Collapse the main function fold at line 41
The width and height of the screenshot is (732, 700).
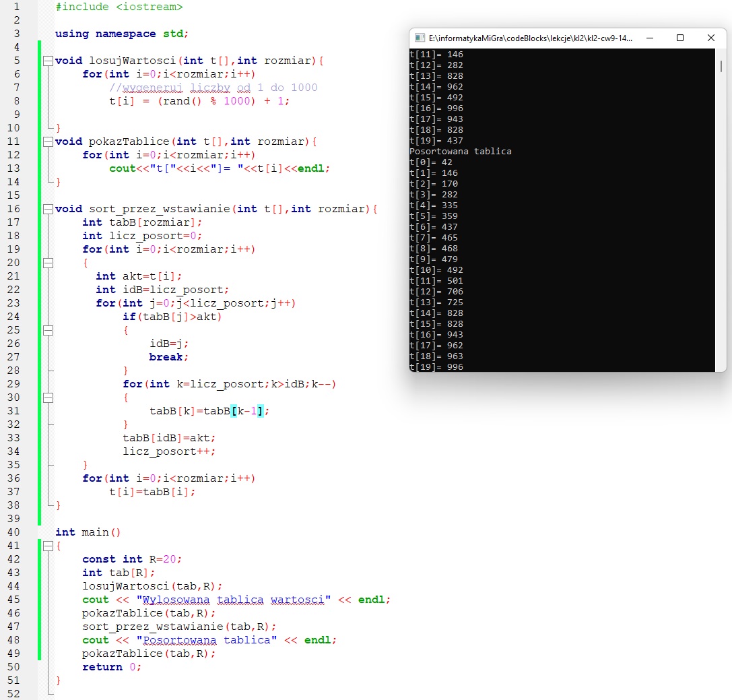[x=48, y=546]
